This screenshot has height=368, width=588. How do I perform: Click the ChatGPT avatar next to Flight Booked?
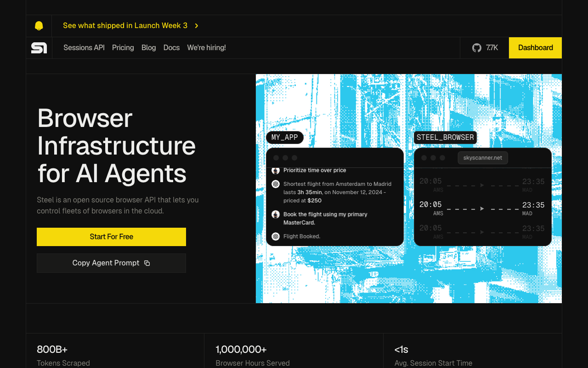click(x=276, y=236)
